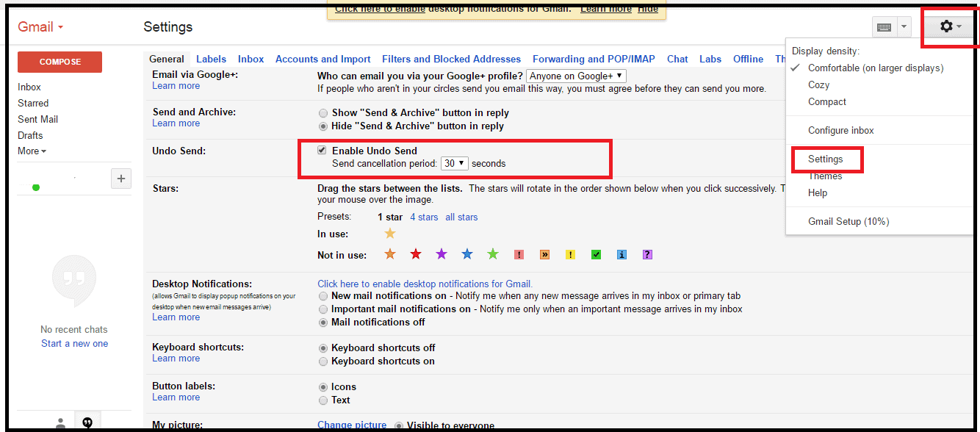Open the Starred folder
Viewport: 980px width, 432px height.
pyautogui.click(x=33, y=103)
